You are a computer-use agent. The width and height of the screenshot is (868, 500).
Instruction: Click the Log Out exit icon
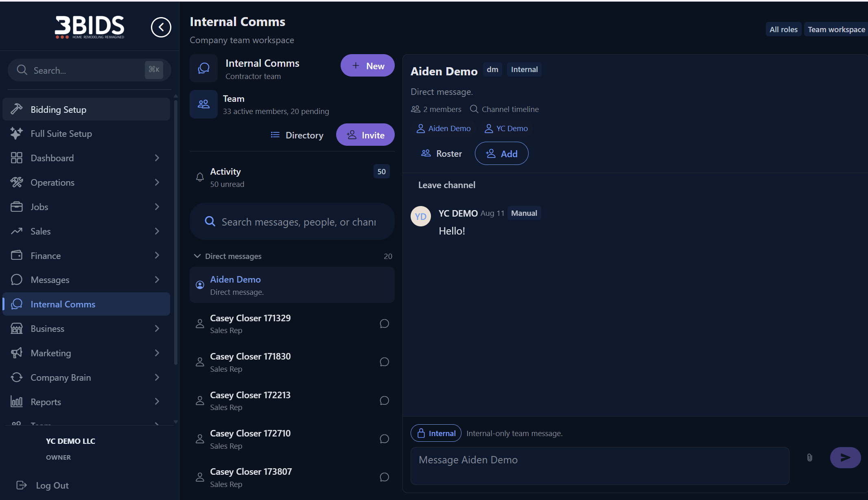point(22,485)
